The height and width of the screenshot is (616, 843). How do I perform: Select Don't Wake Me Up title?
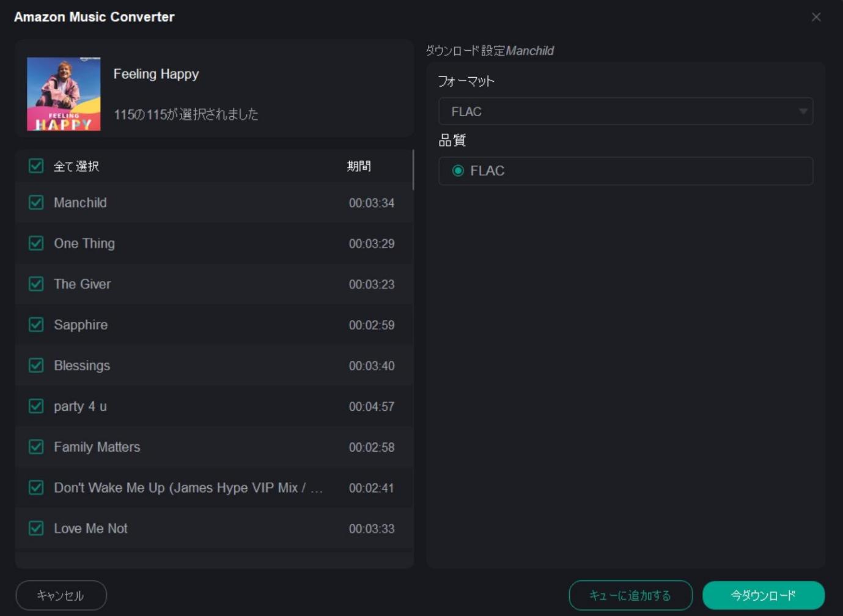188,488
